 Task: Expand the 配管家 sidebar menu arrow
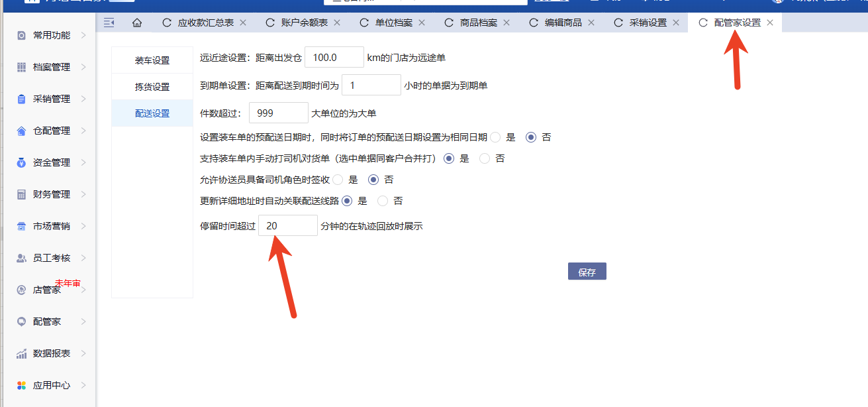coord(83,321)
